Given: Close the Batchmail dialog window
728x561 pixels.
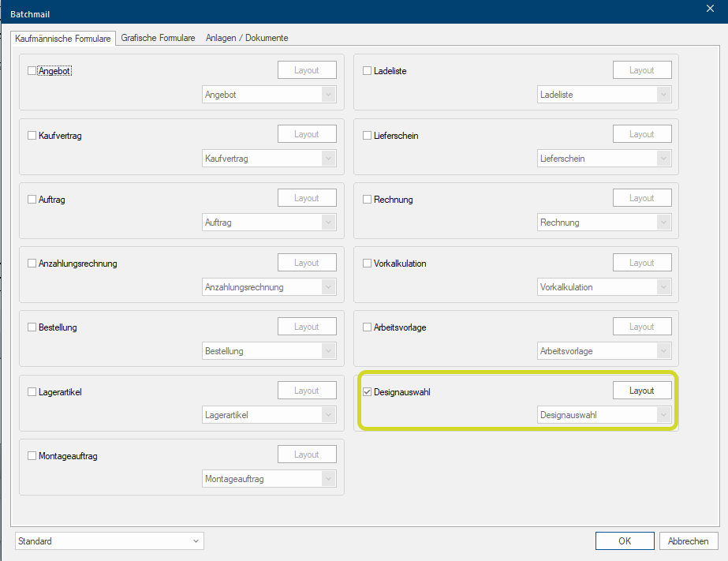Looking at the screenshot, I should click(x=709, y=8).
